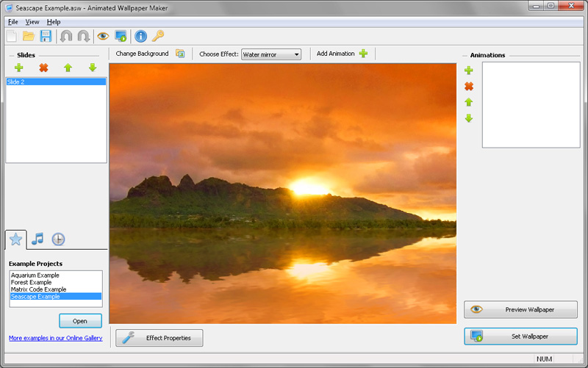Switch to the music note tab
Image resolution: width=588 pixels, height=368 pixels.
tap(37, 239)
